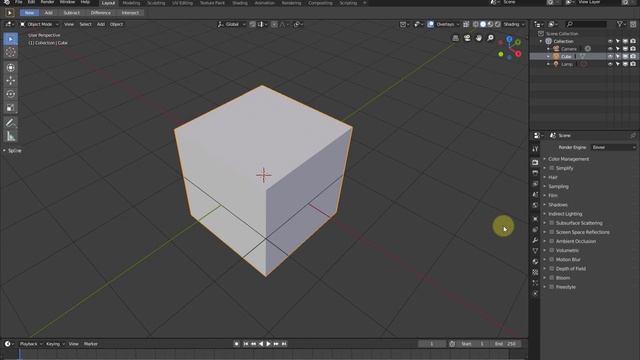Select the Scale tool
The image size is (640, 360).
[11, 107]
